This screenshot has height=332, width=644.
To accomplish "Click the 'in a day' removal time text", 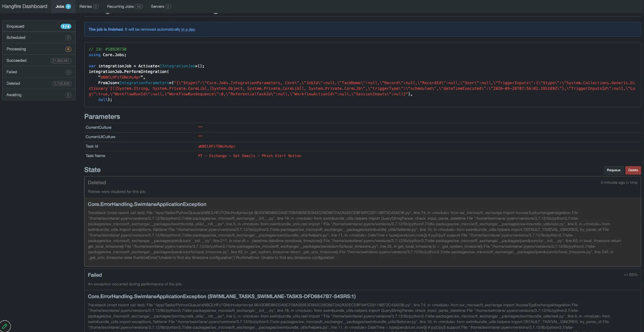I will [x=188, y=29].
